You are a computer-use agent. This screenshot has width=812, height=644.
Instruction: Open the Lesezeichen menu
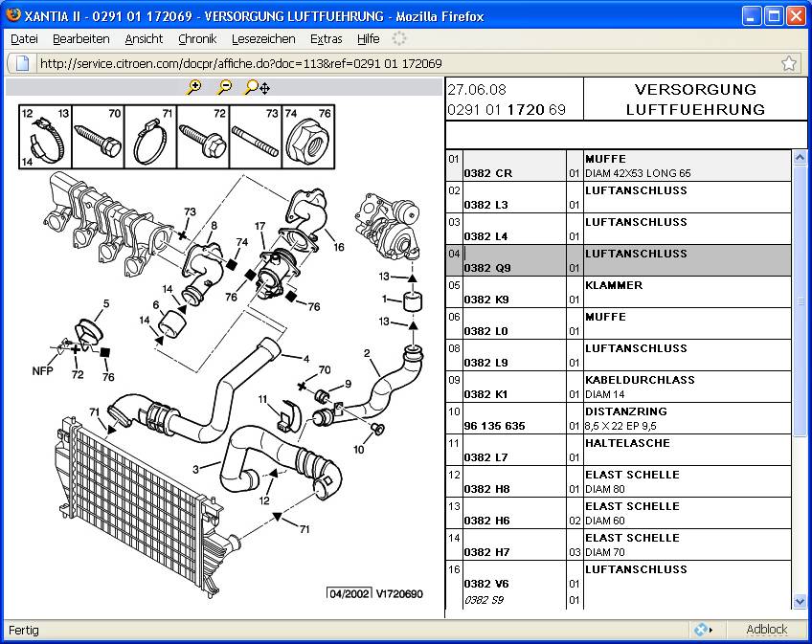coord(263,39)
